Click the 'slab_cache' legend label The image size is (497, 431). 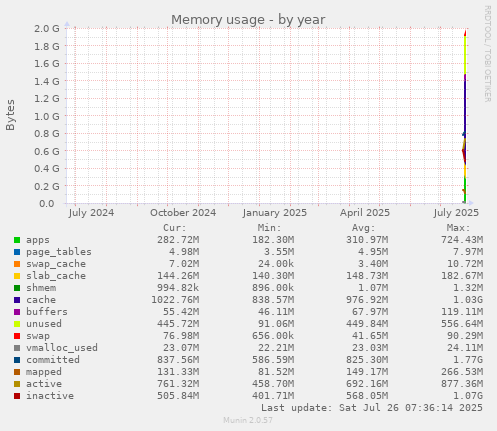point(56,276)
